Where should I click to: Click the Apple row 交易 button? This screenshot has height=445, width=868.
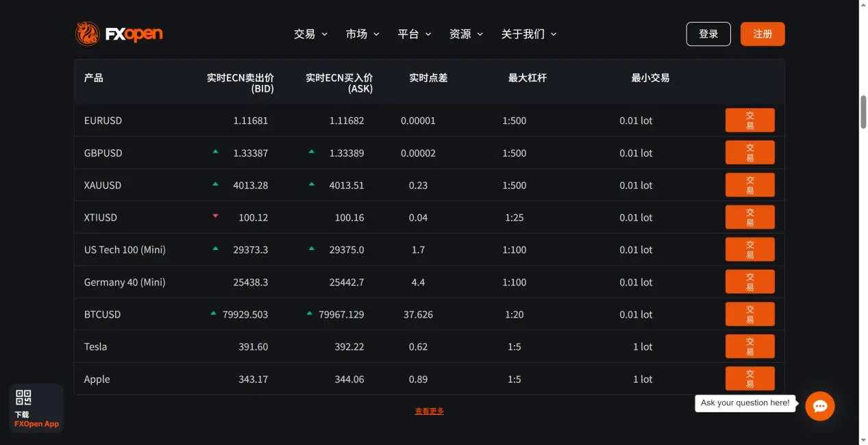pos(750,379)
